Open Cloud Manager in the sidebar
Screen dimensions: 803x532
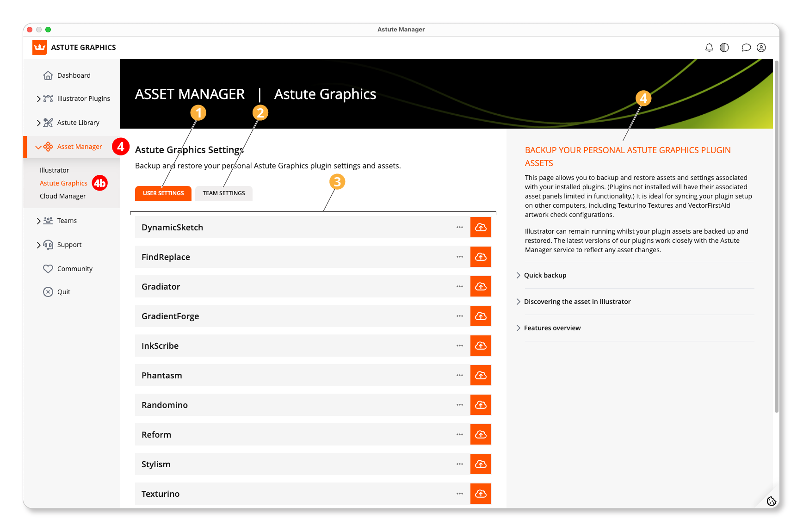(63, 196)
